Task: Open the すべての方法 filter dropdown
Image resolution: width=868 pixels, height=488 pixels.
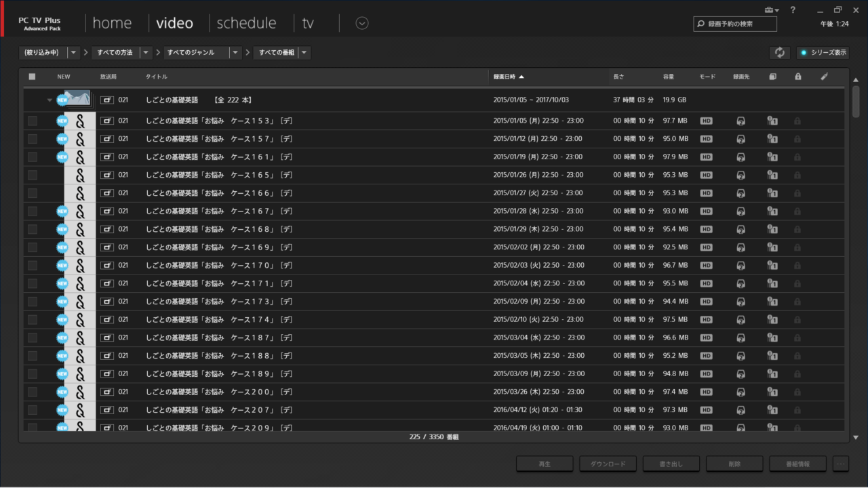Action: point(146,53)
